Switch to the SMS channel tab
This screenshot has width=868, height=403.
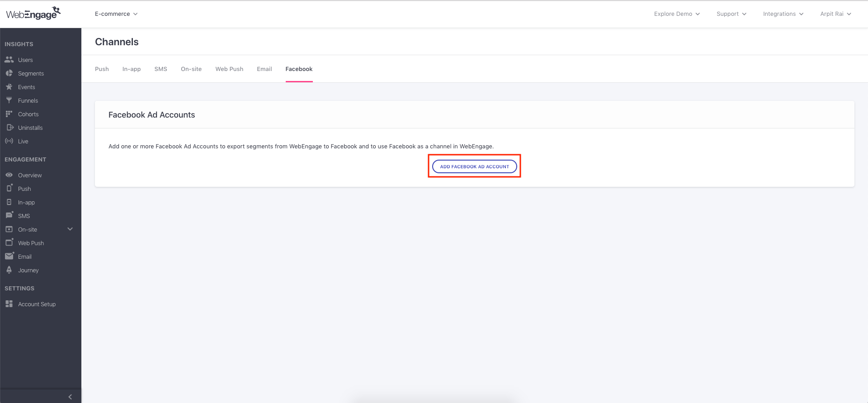[x=161, y=69]
